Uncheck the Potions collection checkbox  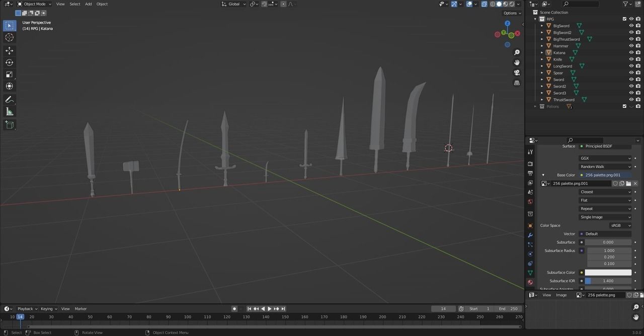(x=624, y=106)
